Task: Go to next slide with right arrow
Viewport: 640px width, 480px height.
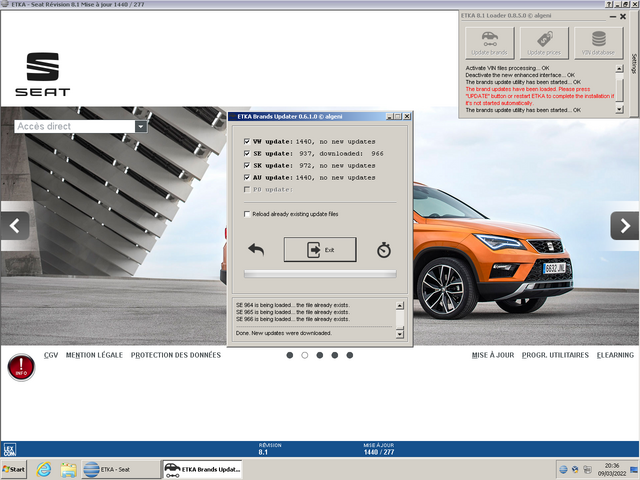Action: click(x=624, y=226)
